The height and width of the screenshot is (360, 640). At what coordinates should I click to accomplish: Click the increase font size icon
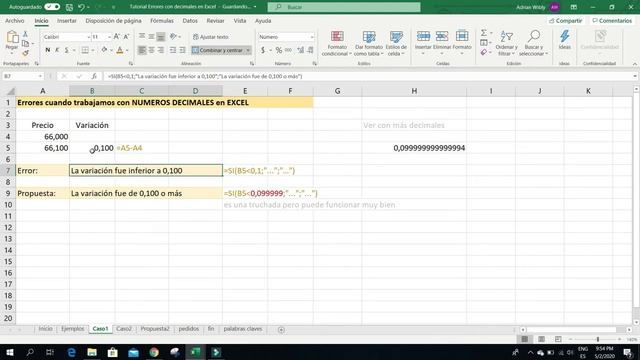(117, 37)
